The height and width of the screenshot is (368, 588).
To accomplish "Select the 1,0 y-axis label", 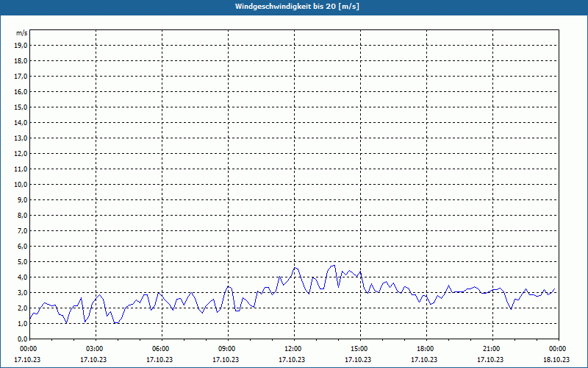I will click(x=22, y=323).
